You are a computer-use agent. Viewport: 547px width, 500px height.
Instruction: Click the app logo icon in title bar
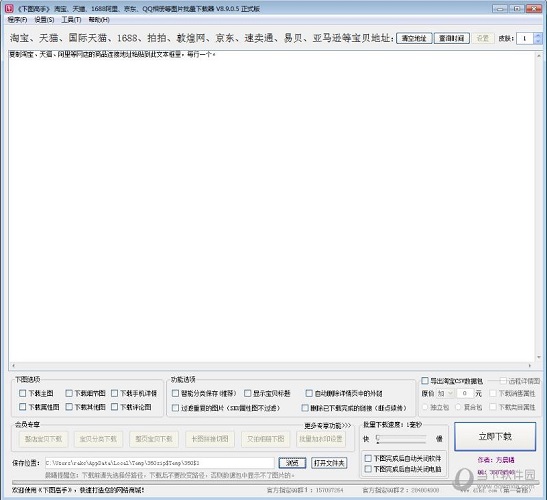(x=9, y=8)
